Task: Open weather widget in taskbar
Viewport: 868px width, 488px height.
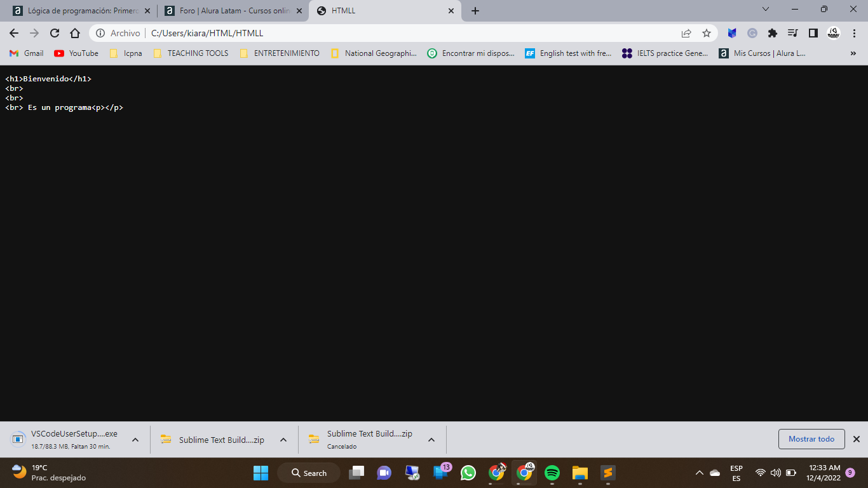Action: 50,472
